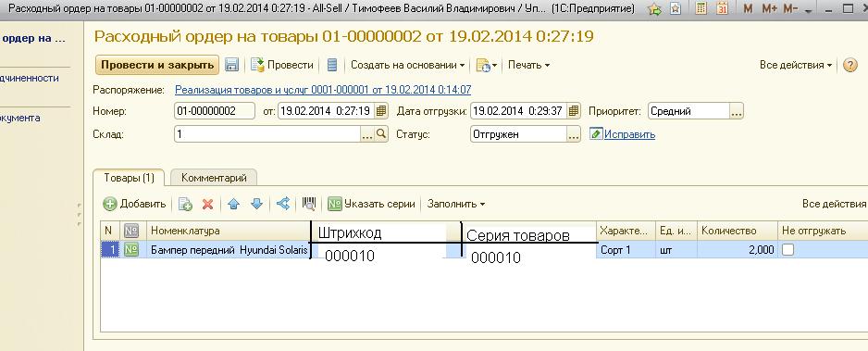Click the barcode search icon
Viewport: 868px width, 351px height.
pos(309,205)
